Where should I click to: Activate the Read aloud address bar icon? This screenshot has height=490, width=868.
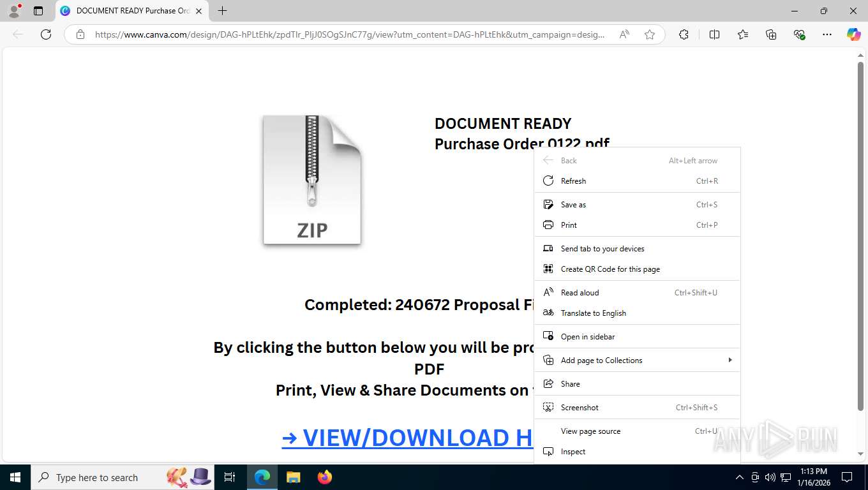point(624,34)
